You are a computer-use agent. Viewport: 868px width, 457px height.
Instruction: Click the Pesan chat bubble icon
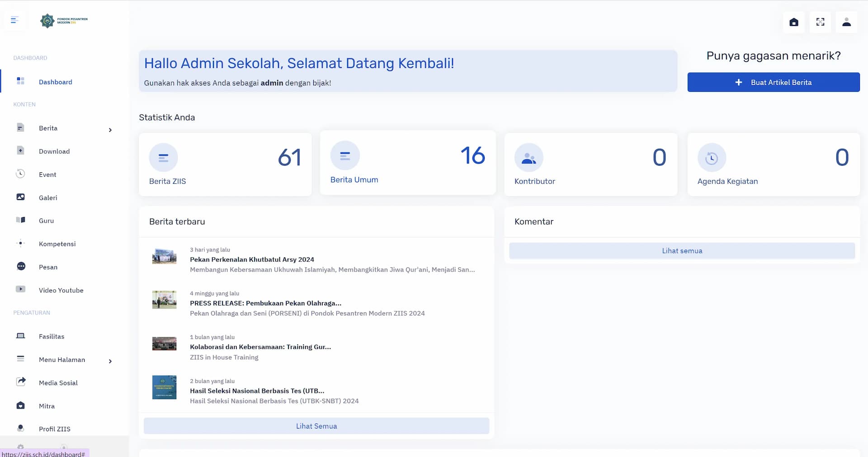21,266
